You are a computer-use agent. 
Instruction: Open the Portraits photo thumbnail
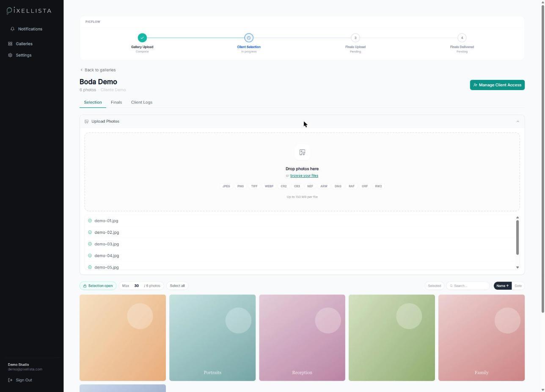click(212, 338)
